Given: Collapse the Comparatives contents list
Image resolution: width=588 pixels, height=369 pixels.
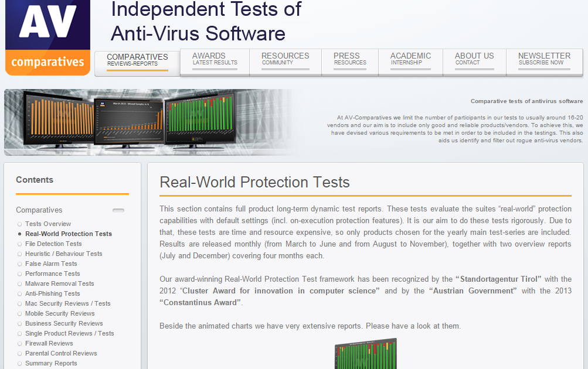Looking at the screenshot, I should 118,210.
